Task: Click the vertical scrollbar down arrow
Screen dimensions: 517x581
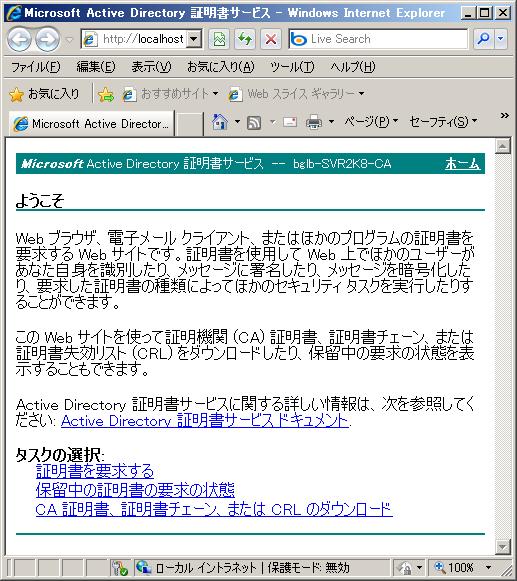Action: (503, 547)
